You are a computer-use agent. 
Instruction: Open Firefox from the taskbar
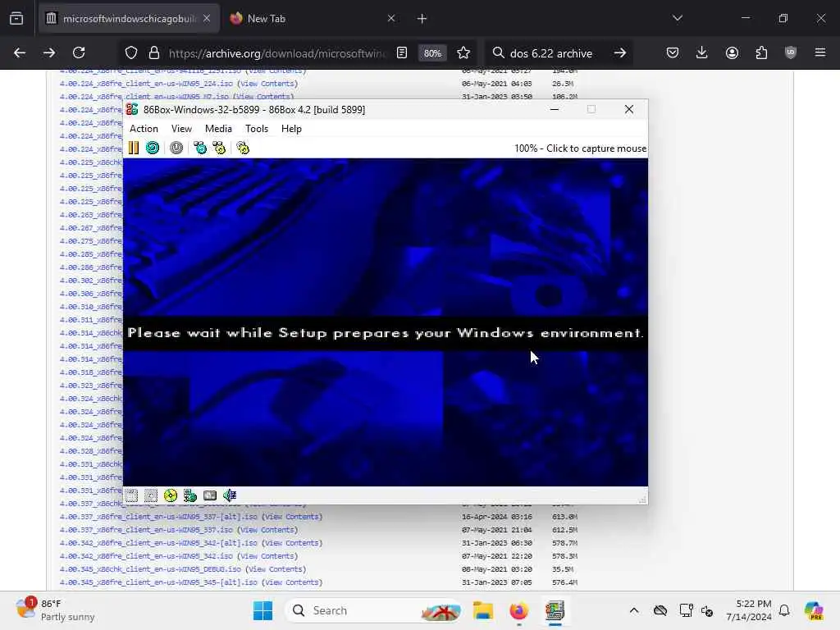[x=518, y=610]
